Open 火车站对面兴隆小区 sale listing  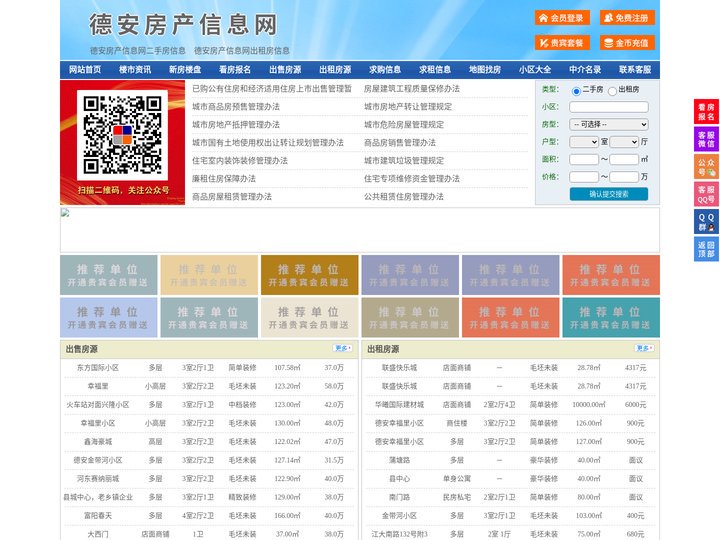(x=98, y=405)
